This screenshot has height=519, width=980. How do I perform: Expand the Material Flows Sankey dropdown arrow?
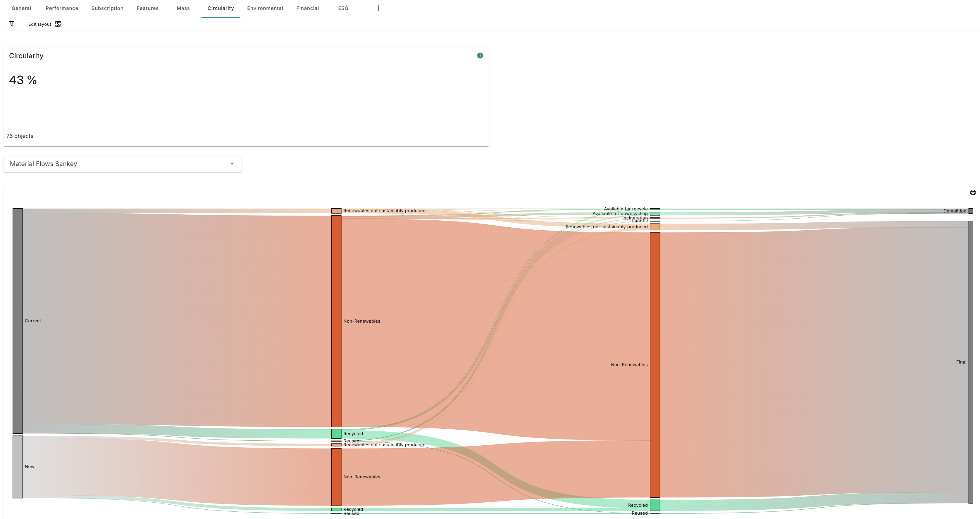(x=232, y=164)
